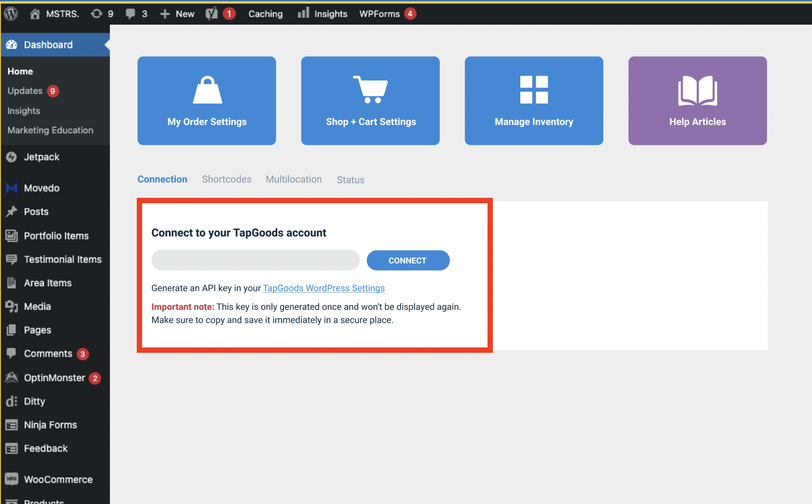
Task: Click the shopping bag icon on order tile
Action: click(x=208, y=90)
